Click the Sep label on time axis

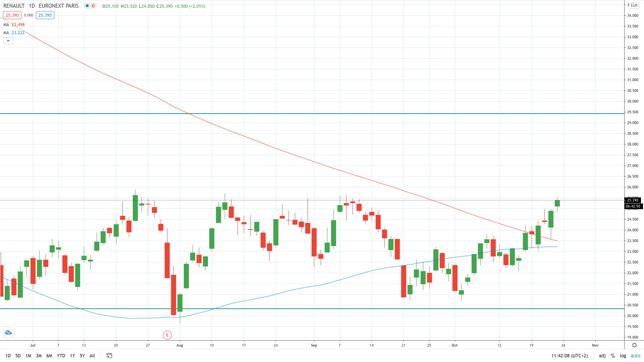point(314,345)
